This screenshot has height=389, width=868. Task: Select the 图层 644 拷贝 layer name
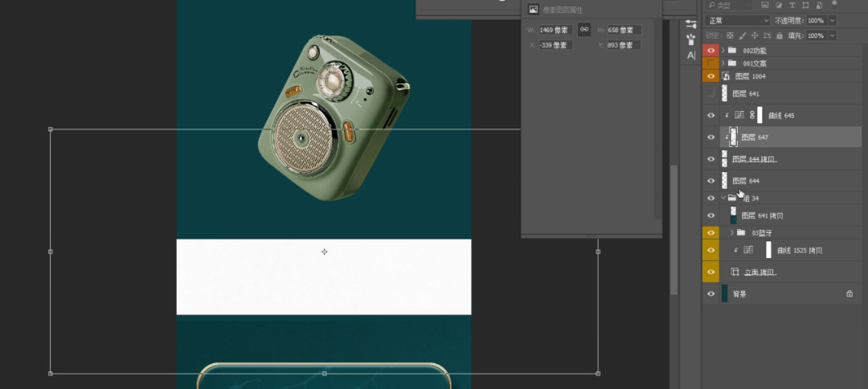[754, 159]
